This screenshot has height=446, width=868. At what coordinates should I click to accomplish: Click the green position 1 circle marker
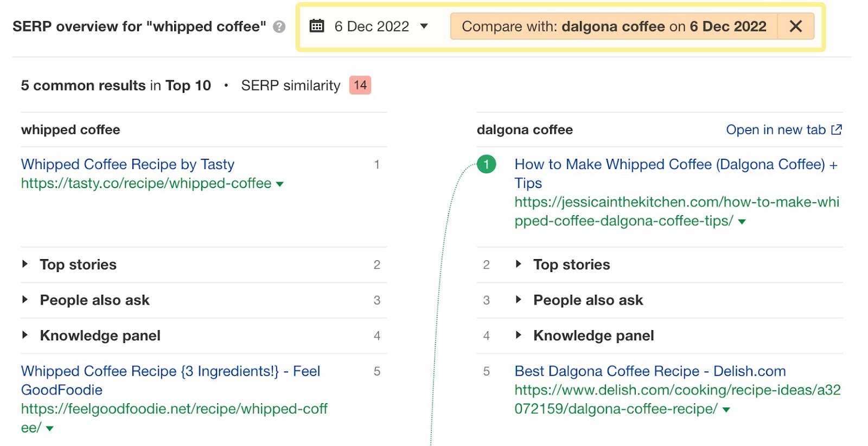[487, 164]
